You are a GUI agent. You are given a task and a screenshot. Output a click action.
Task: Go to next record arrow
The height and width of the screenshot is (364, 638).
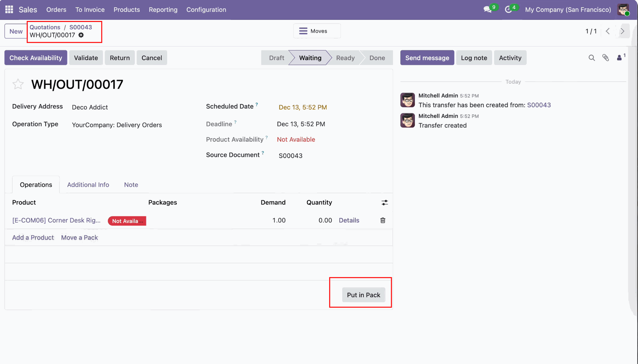click(x=622, y=31)
